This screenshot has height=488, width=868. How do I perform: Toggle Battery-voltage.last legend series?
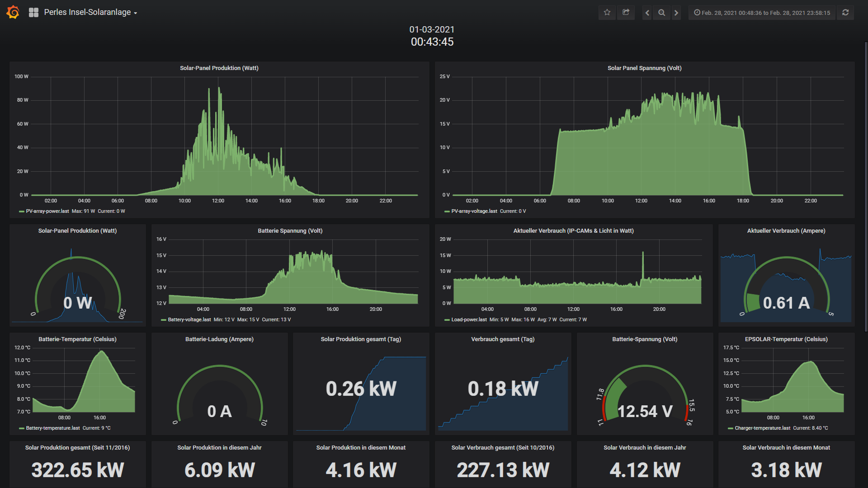[189, 319]
